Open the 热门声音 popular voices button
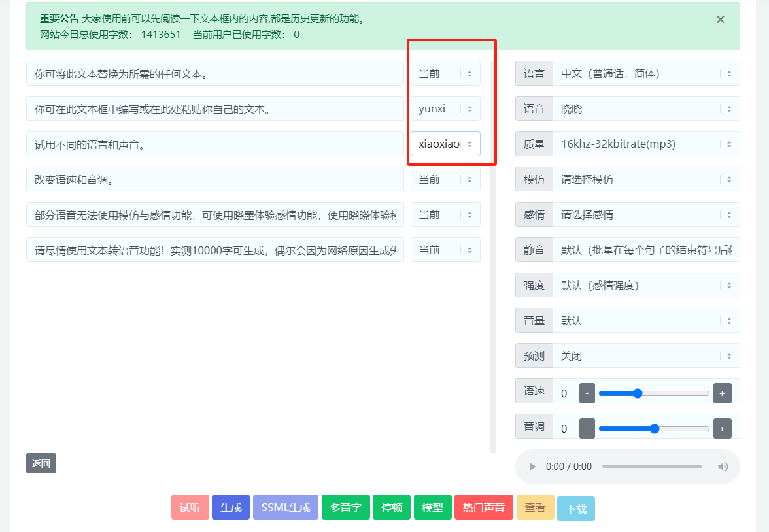The width and height of the screenshot is (769, 532). tap(484, 508)
